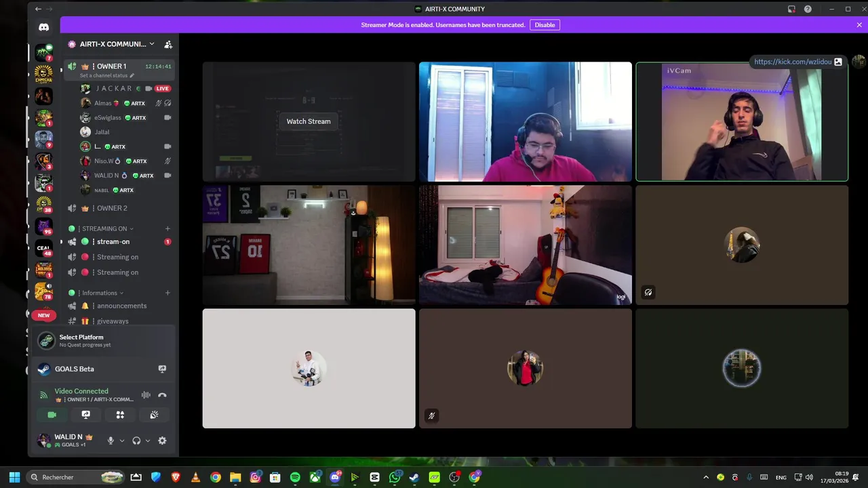Open the server icon with badge 95

43,226
